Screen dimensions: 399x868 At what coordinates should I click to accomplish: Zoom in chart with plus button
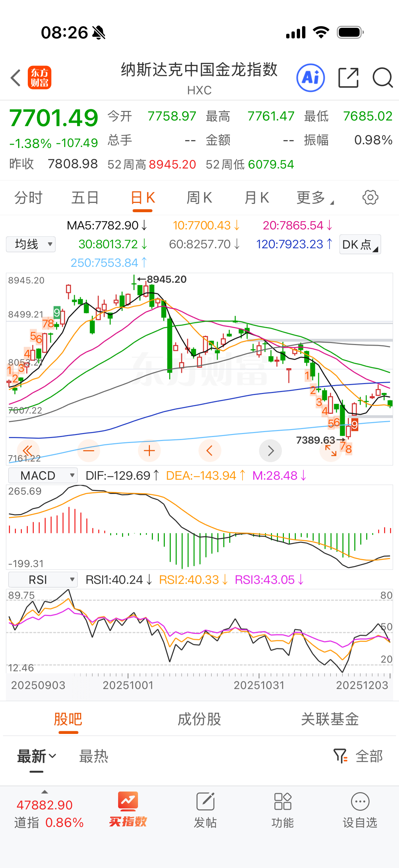[x=149, y=451]
